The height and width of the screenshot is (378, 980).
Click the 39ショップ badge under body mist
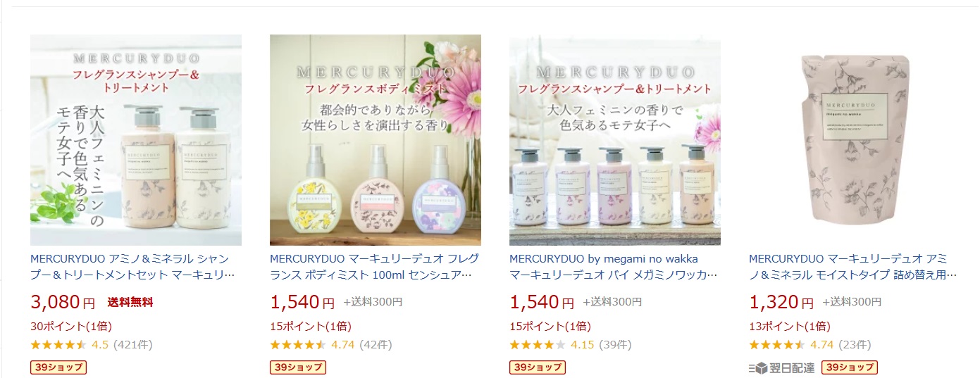click(x=298, y=367)
